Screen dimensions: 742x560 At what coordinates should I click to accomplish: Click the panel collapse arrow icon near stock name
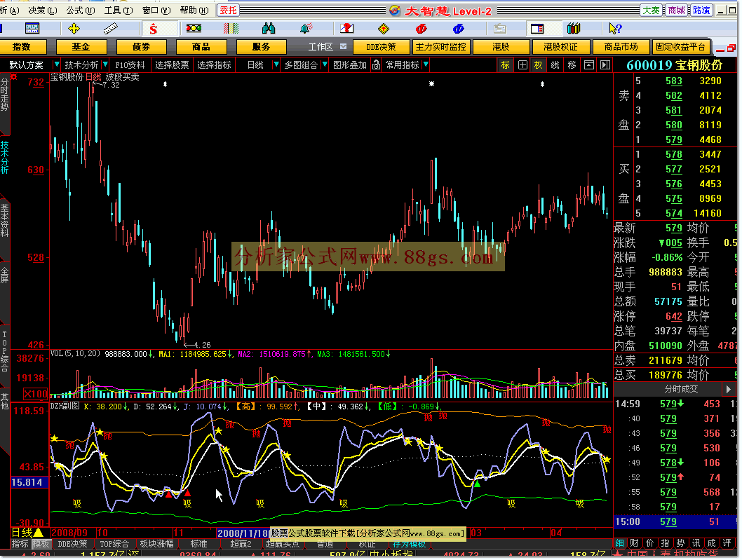coord(605,64)
